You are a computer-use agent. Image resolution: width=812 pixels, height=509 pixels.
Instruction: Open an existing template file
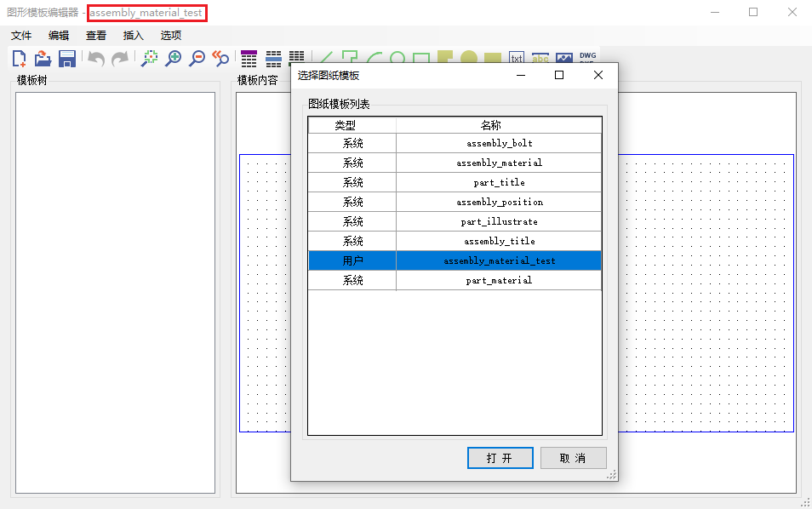[x=43, y=59]
